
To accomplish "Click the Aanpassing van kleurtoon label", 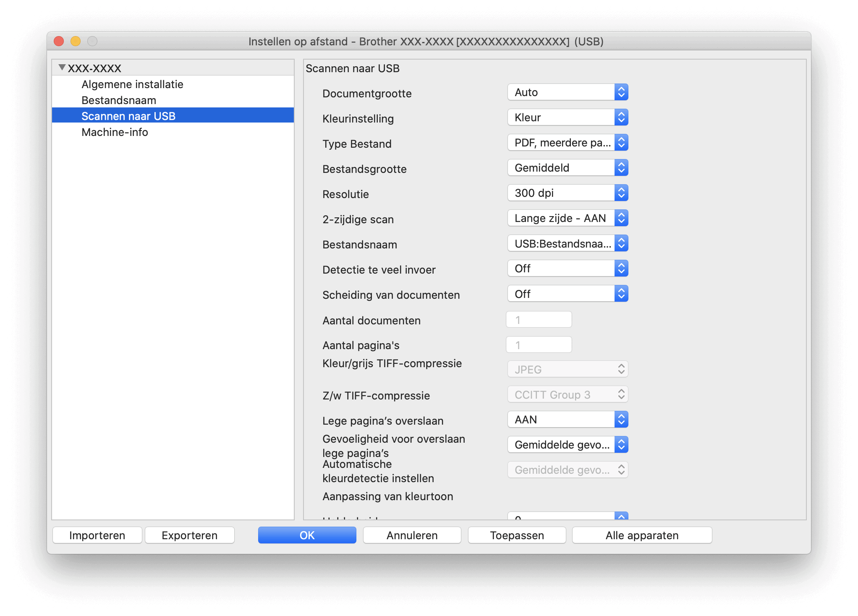I will (x=388, y=496).
